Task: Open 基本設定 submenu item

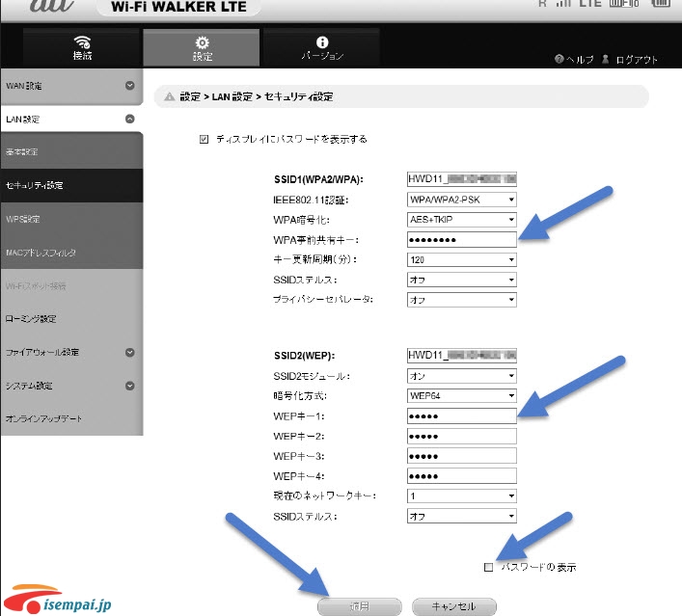Action: pos(71,151)
